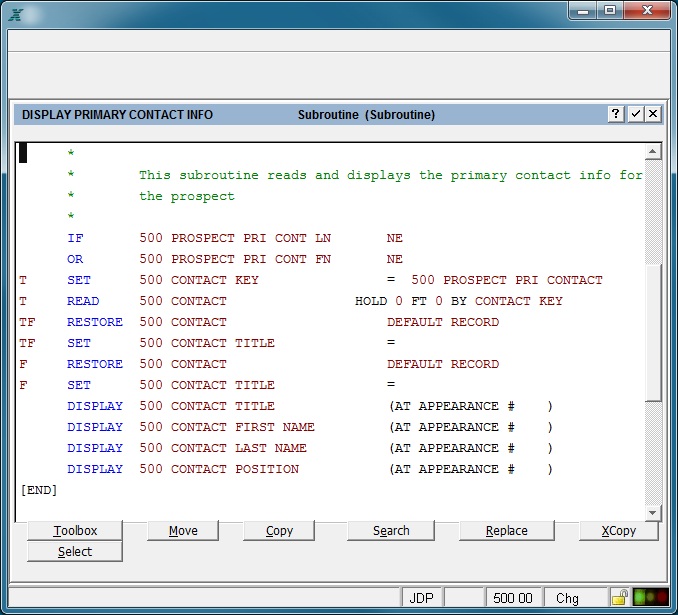This screenshot has height=615, width=678.
Task: Click the 'Subroutine (Subroutine)' header label
Action: 366,115
